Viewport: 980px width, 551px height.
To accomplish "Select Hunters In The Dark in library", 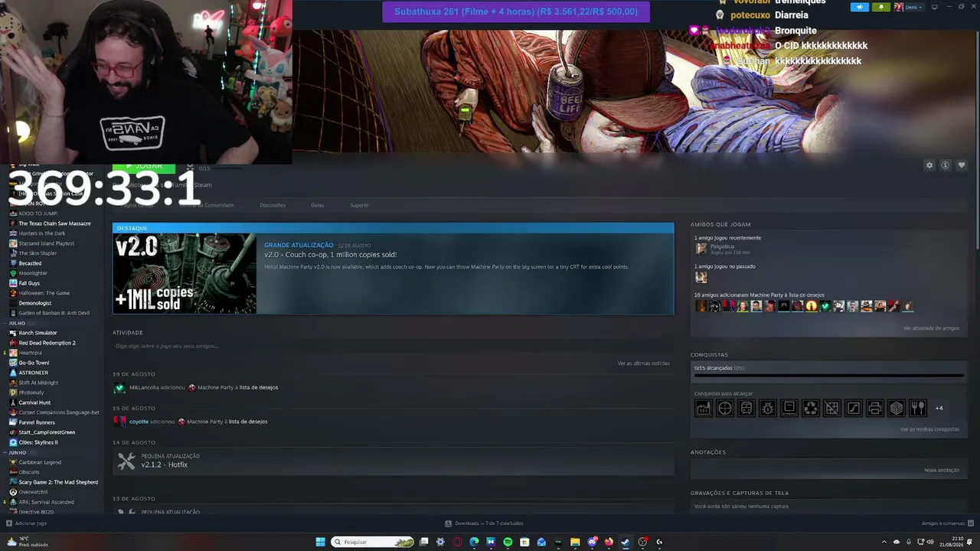I will click(42, 233).
